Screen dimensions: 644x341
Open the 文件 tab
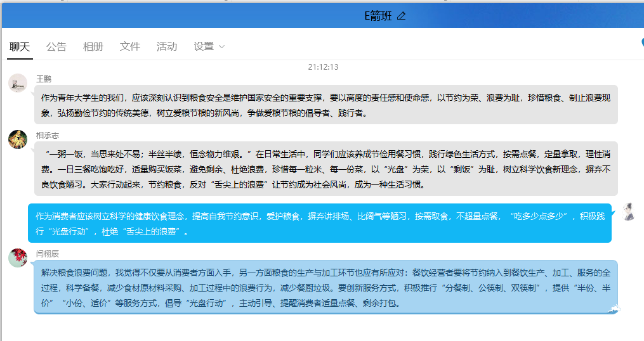[x=130, y=46]
